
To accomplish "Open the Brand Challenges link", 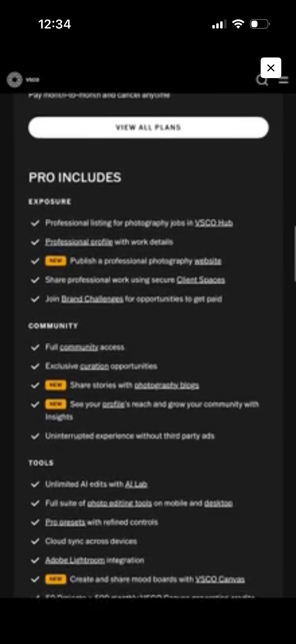I will click(92, 299).
